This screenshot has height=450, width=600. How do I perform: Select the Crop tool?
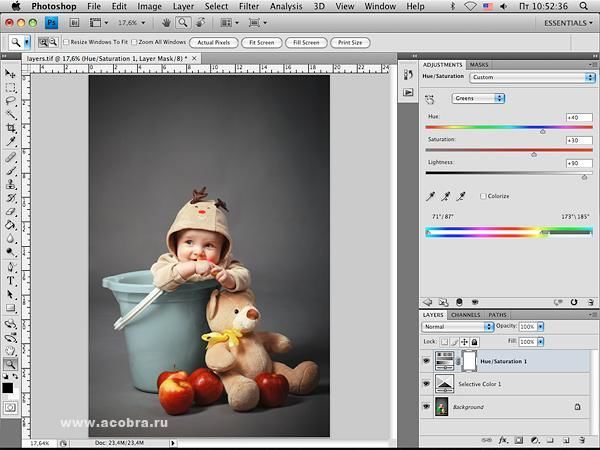pyautogui.click(x=11, y=128)
